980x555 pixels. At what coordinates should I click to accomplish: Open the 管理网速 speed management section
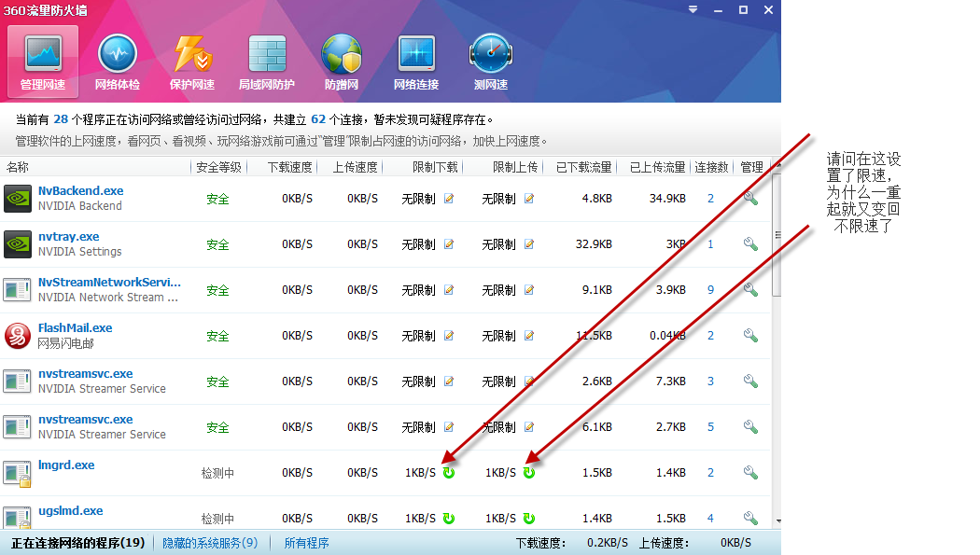click(x=43, y=62)
